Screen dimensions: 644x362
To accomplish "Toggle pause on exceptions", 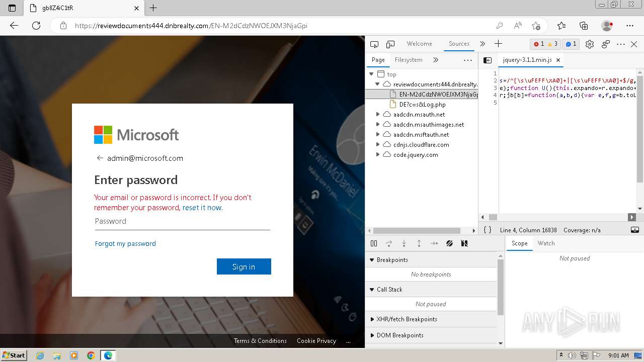I will click(464, 243).
